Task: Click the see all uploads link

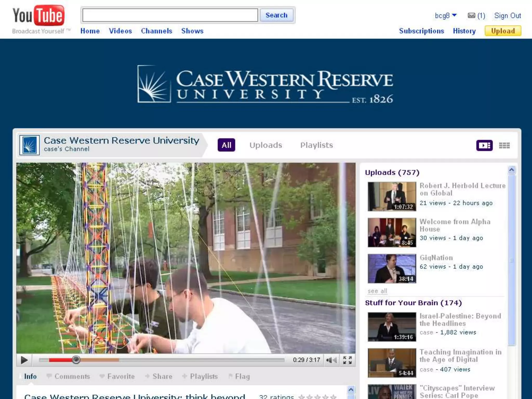Action: pos(377,291)
